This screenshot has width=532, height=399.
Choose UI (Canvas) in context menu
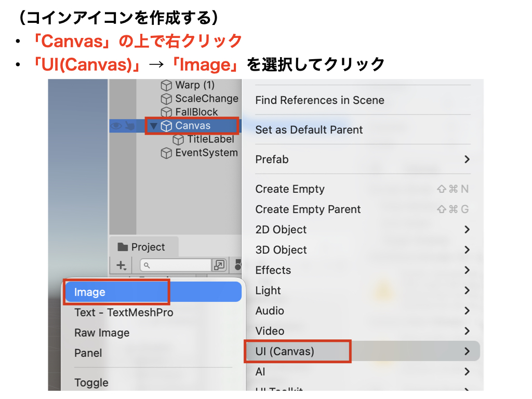click(285, 351)
